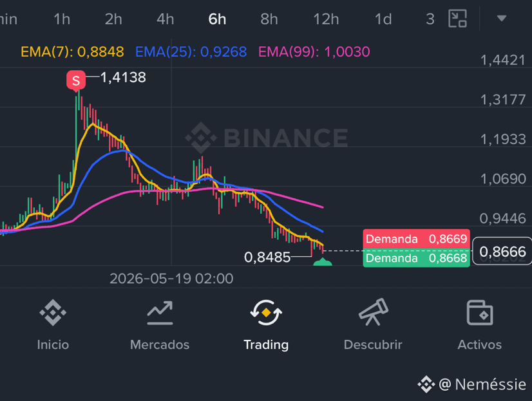Open Activos wallet icon
This screenshot has width=532, height=401.
[480, 313]
